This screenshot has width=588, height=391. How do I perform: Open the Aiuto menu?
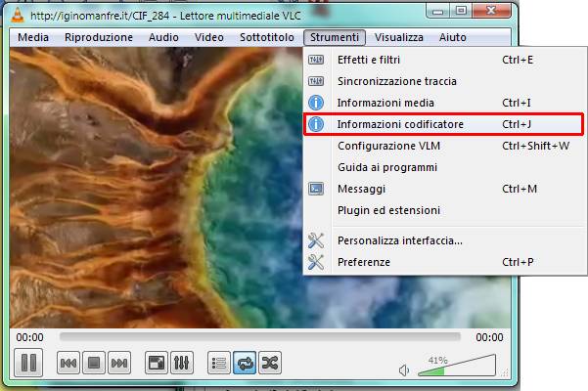pos(453,37)
